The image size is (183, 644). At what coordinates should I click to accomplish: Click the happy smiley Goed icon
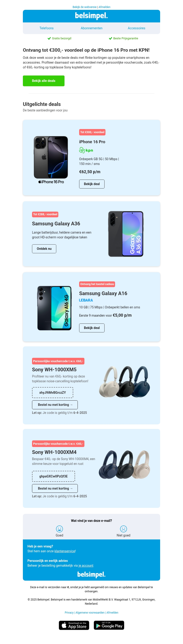(59, 529)
